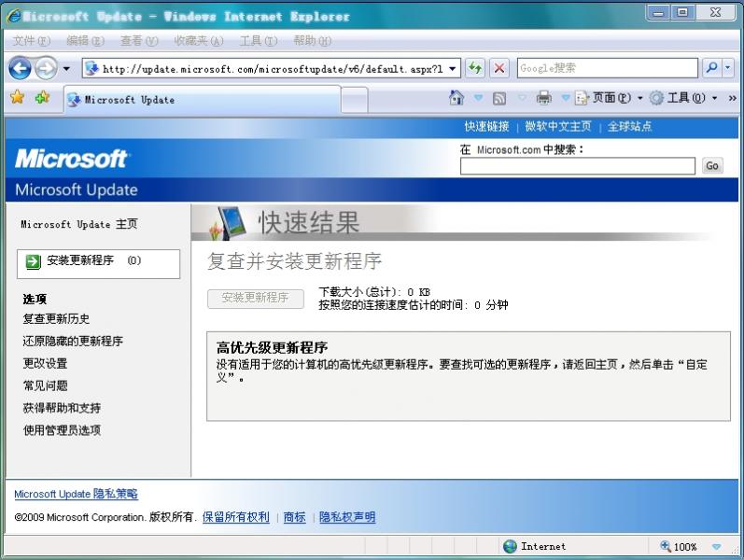Open the recent pages dropdown arrow
This screenshot has width=744, height=560.
point(66,69)
